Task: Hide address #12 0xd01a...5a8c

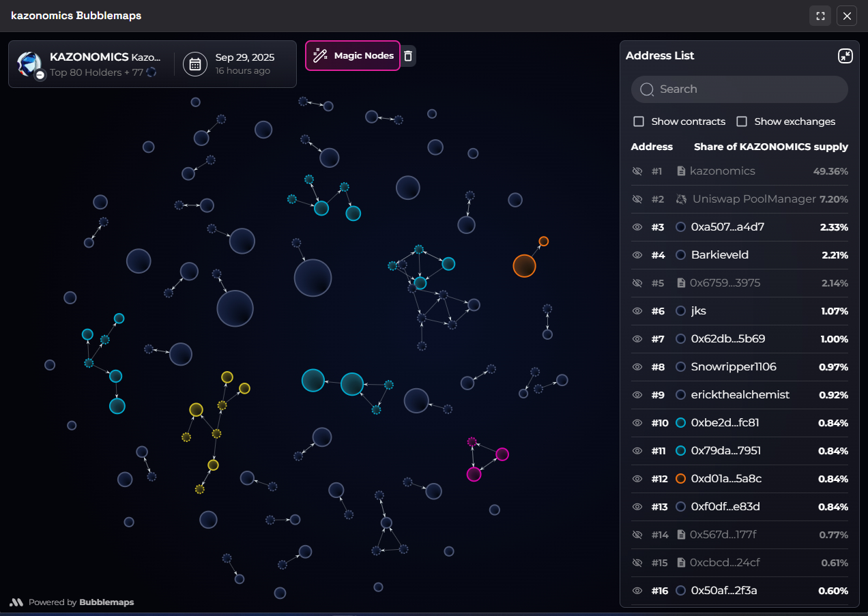Action: coord(638,479)
